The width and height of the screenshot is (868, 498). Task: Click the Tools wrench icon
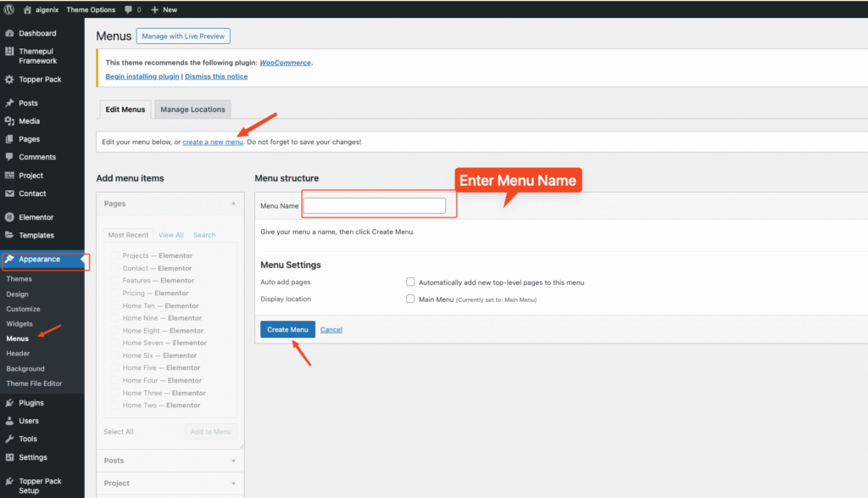pos(9,439)
